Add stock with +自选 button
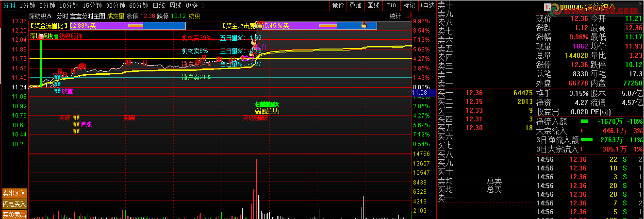The height and width of the screenshot is (219, 644). click(427, 5)
